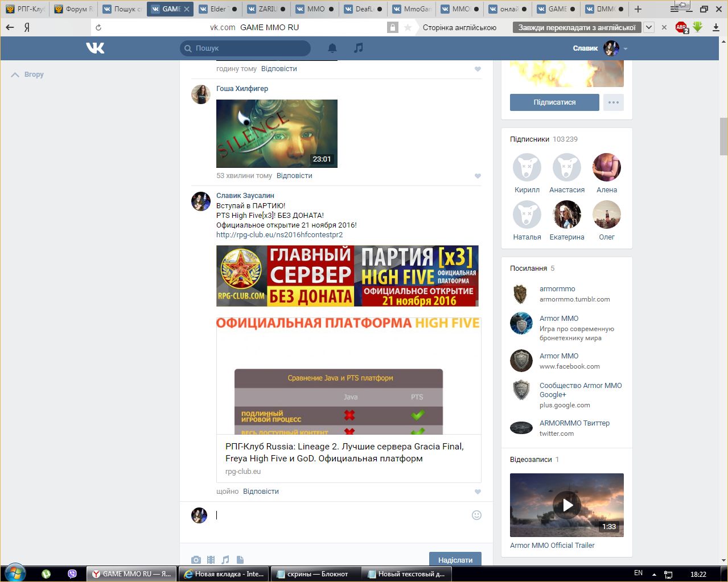Viewport: 728px width, 582px height.
Task: Click EN language indicator in tray
Action: [638, 573]
